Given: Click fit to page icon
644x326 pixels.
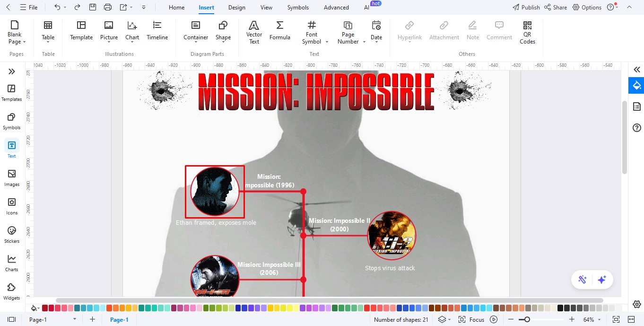Looking at the screenshot, I should point(616,319).
